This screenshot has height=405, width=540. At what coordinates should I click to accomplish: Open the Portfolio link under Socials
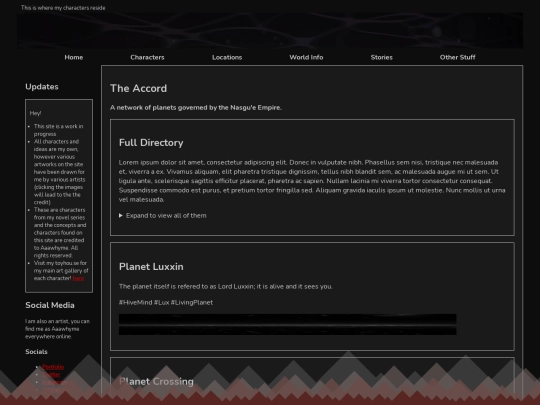[53, 367]
